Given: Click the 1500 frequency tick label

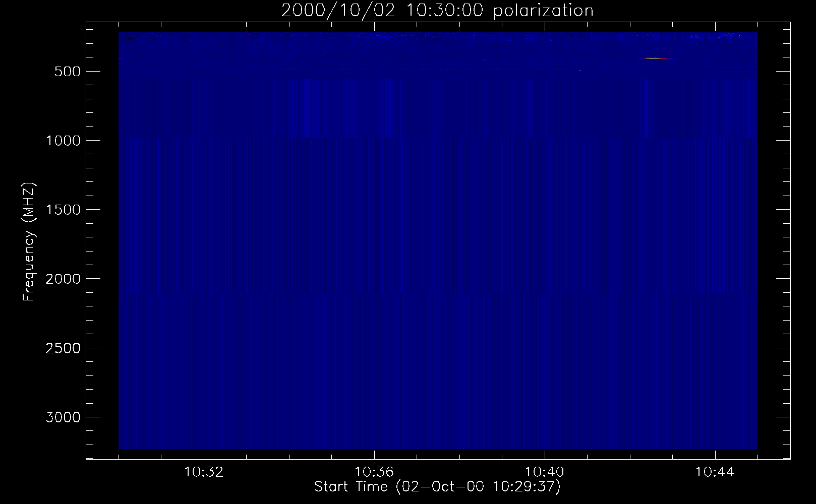Looking at the screenshot, I should pyautogui.click(x=63, y=210).
